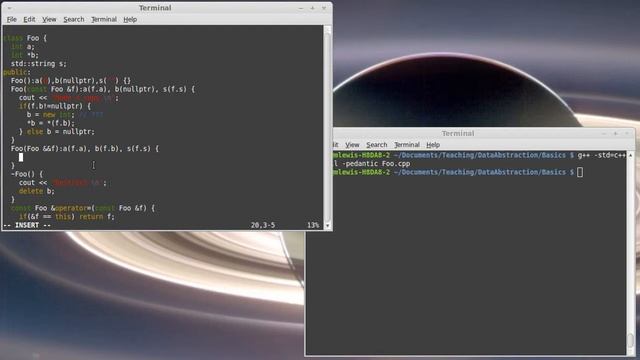This screenshot has height=360, width=640.
Task: Open the File menu in left Terminal
Action: coord(11,19)
